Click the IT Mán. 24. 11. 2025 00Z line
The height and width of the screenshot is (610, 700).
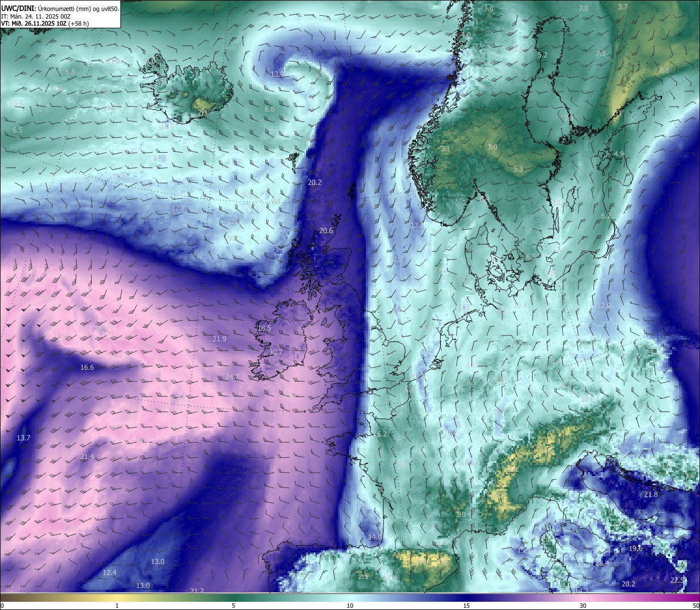click(x=36, y=16)
